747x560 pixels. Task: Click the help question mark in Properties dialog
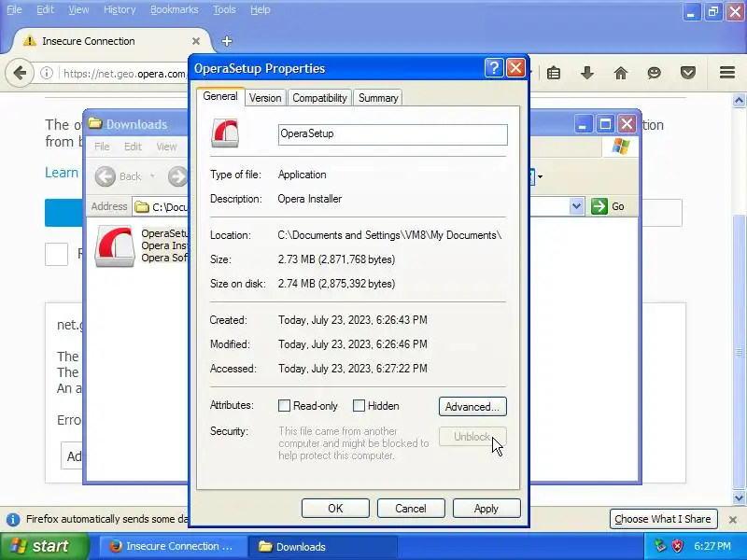[494, 68]
